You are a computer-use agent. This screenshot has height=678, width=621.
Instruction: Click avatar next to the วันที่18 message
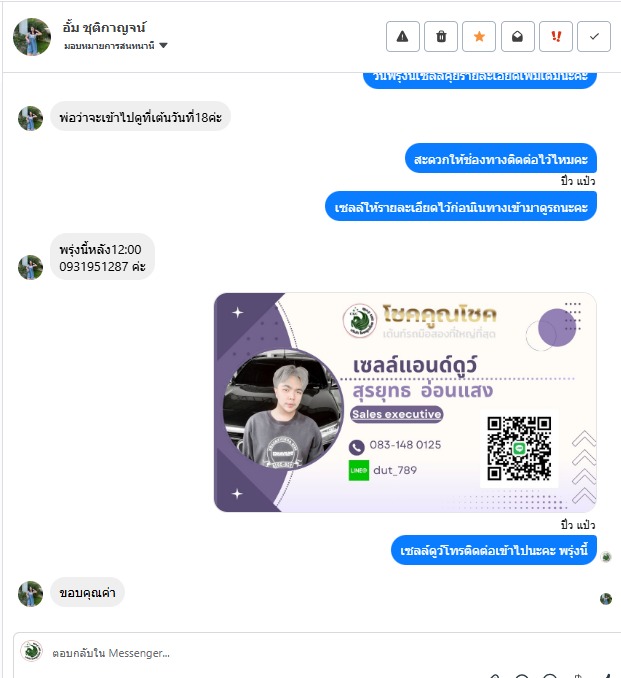coord(30,118)
